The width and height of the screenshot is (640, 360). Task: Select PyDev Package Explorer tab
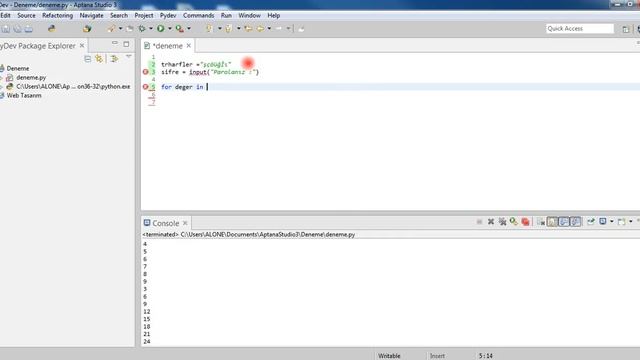38,46
